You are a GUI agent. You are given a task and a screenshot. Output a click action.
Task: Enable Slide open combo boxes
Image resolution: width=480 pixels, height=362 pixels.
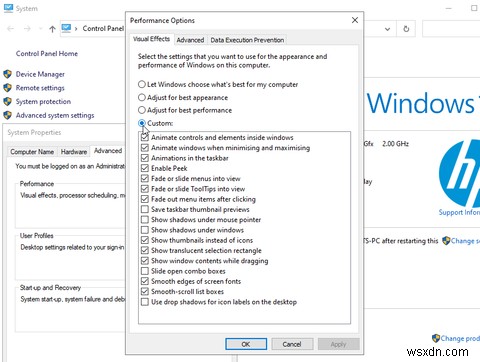pyautogui.click(x=145, y=271)
